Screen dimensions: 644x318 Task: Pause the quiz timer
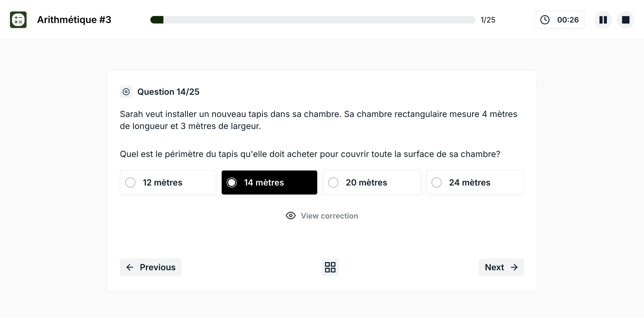603,20
